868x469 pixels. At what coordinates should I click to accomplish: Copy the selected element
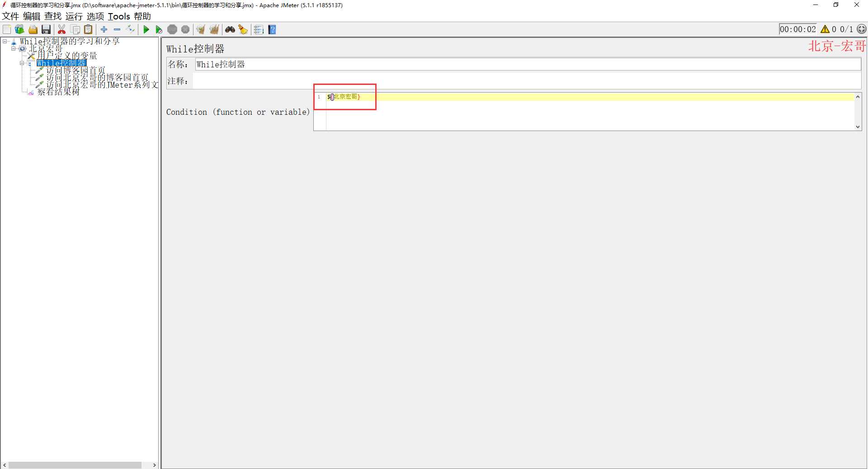[x=75, y=29]
